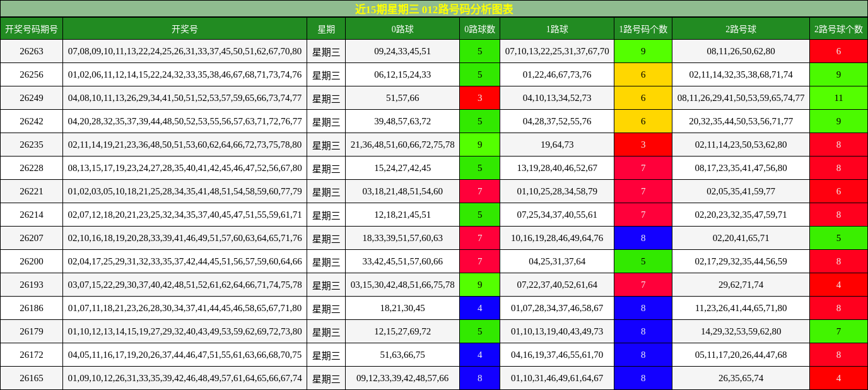Click draw numbers starting 04,08,10,11,13,26
Image resolution: width=868 pixels, height=390 pixels.
tap(185, 98)
